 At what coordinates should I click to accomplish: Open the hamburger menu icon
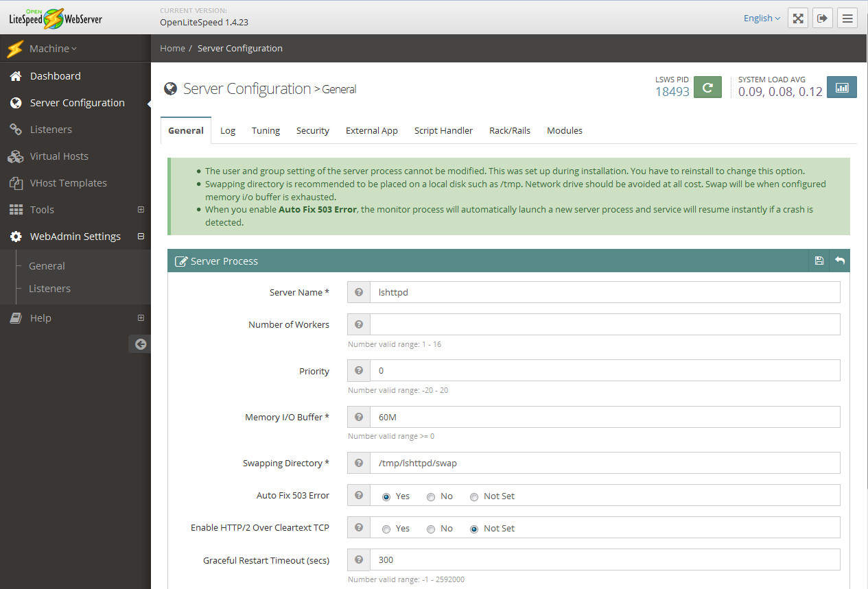tap(848, 19)
